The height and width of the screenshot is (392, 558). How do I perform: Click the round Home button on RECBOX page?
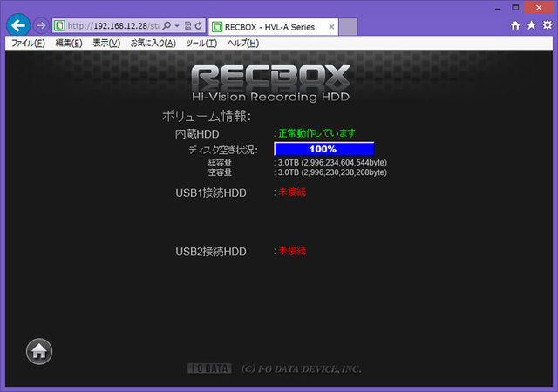[x=39, y=351]
